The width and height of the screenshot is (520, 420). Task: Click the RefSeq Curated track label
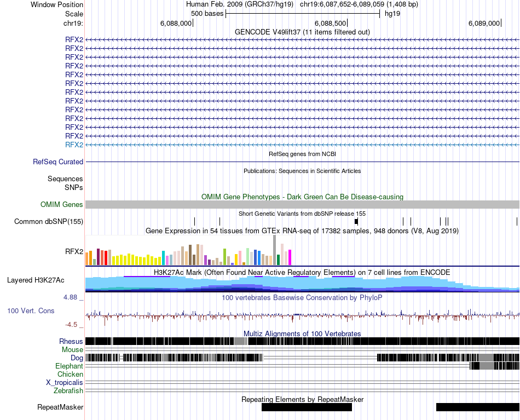58,162
